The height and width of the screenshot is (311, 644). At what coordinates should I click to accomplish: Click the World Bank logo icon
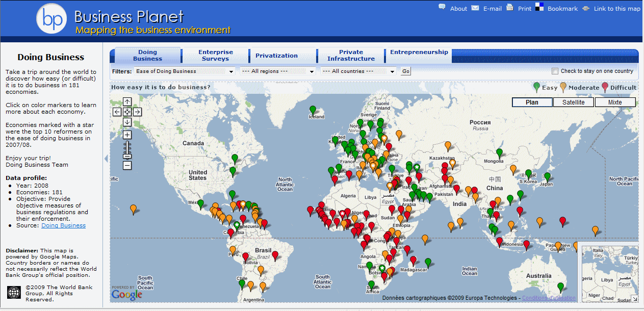[x=14, y=292]
